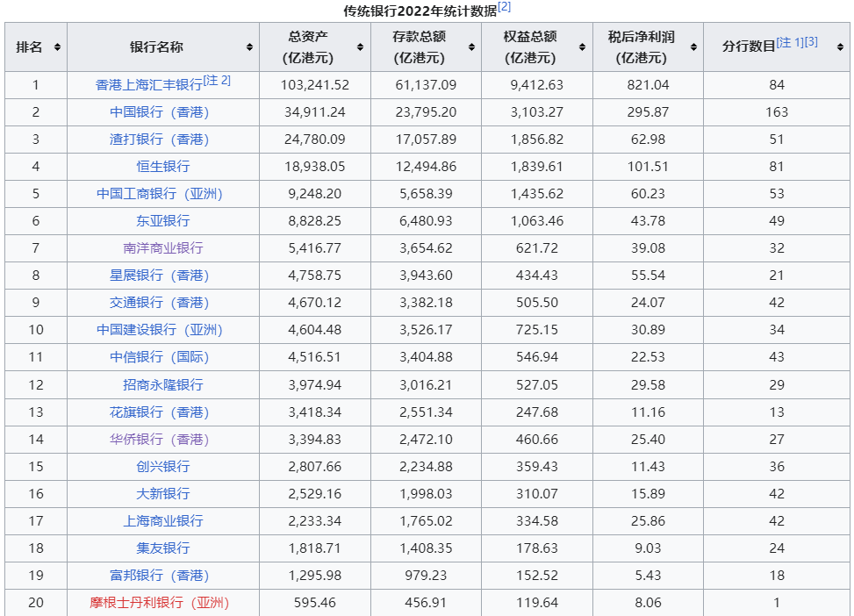Open the visited 南洋商业银行 link
Screen dimensions: 854x616
coord(163,248)
